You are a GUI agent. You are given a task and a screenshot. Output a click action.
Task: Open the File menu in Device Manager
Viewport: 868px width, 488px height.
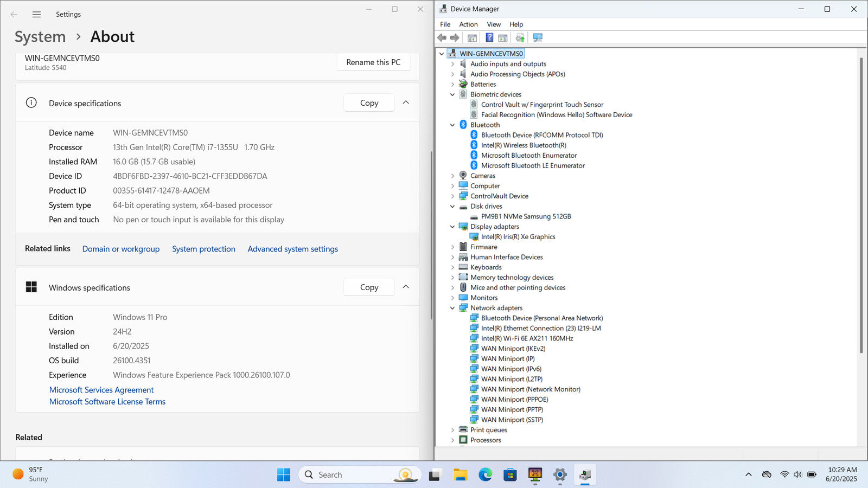[x=445, y=24]
